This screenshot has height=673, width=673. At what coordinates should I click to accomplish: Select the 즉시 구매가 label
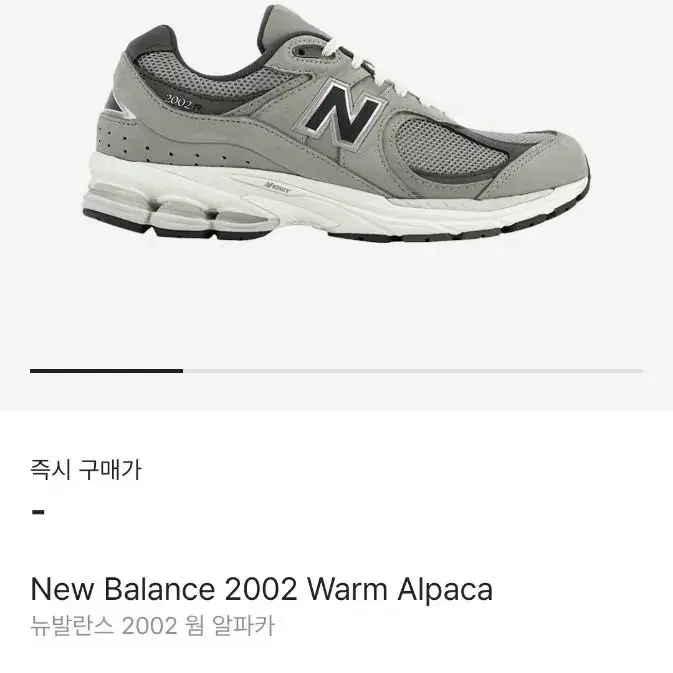[x=85, y=470]
